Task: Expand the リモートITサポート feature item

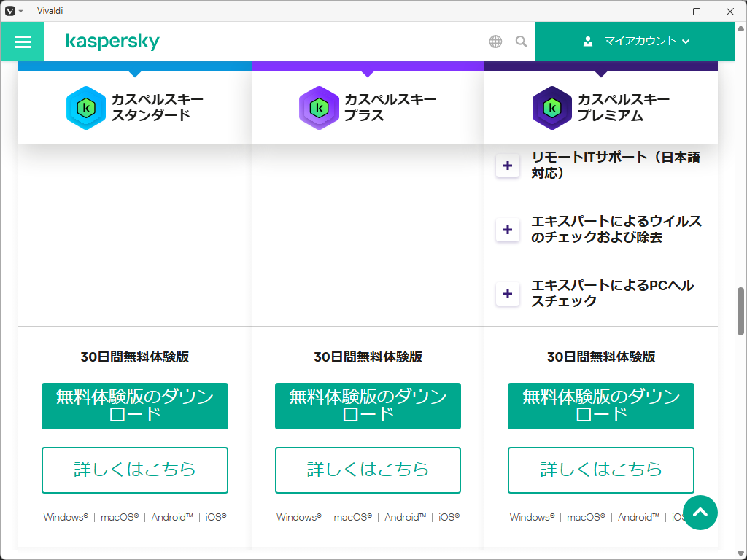Action: coord(508,166)
